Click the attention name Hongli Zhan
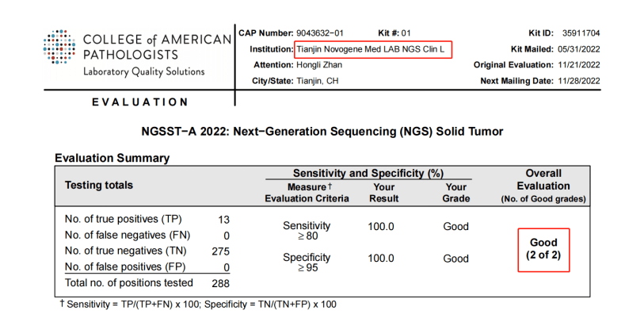The width and height of the screenshot is (644, 326). 319,65
